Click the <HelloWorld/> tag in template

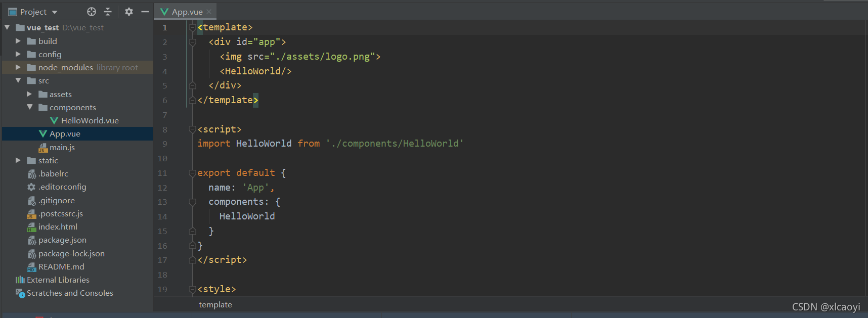(255, 71)
